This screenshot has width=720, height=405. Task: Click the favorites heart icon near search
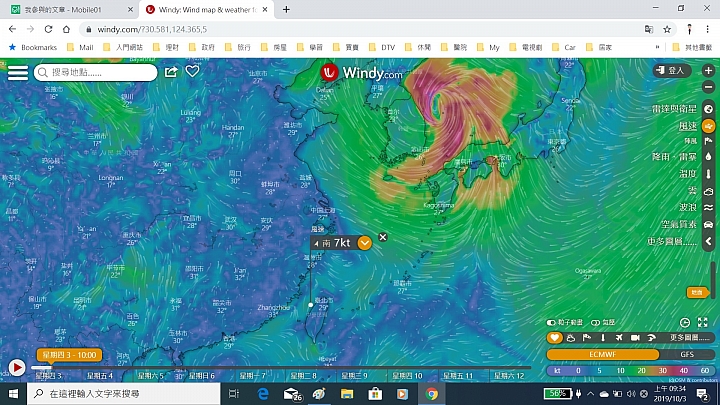[x=192, y=71]
